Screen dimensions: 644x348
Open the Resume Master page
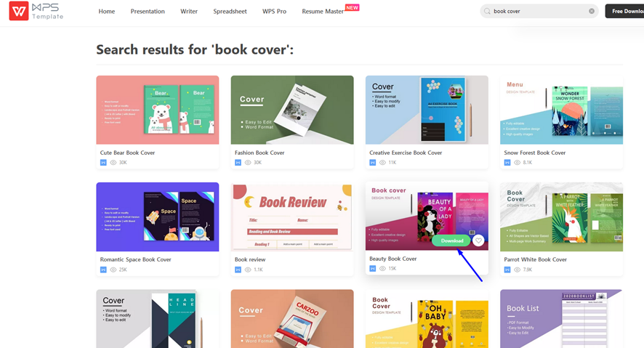click(323, 12)
